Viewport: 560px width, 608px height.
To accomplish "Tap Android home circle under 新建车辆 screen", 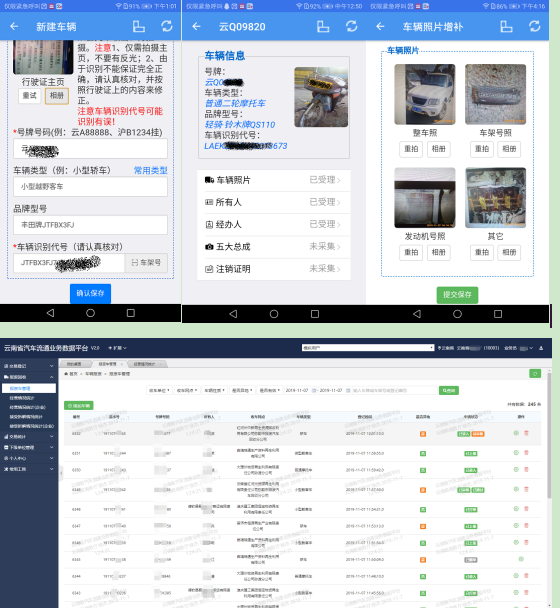I will (x=90, y=313).
